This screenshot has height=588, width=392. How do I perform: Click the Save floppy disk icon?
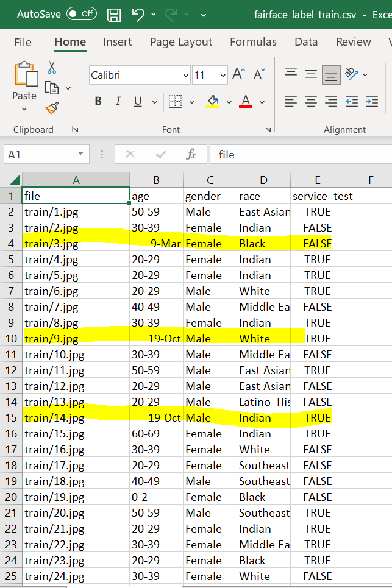(114, 15)
